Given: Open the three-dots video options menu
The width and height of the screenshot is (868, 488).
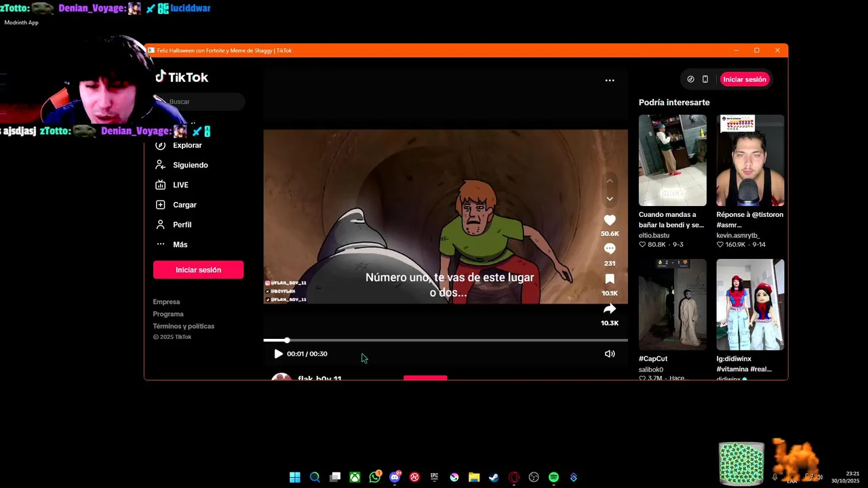Looking at the screenshot, I should pos(610,80).
